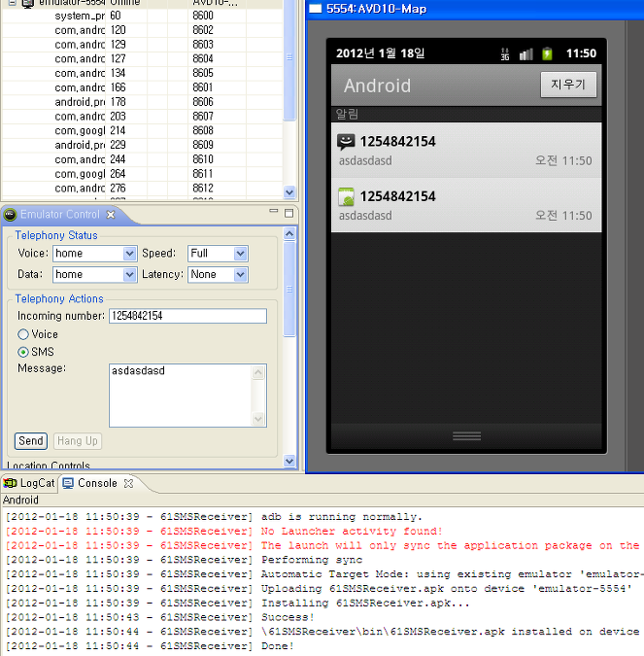Close the Console tab
644x656 pixels.
tap(129, 484)
